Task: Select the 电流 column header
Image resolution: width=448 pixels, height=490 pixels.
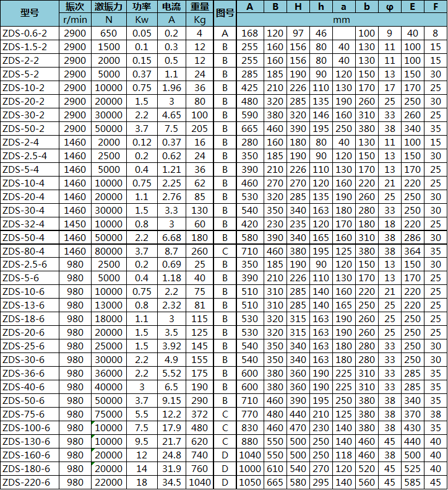Action: pos(171,7)
